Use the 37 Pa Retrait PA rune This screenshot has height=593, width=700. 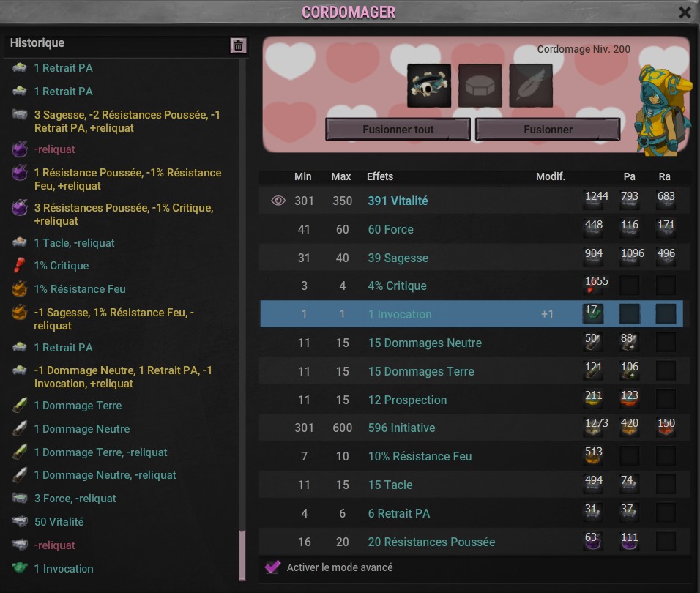pos(630,513)
